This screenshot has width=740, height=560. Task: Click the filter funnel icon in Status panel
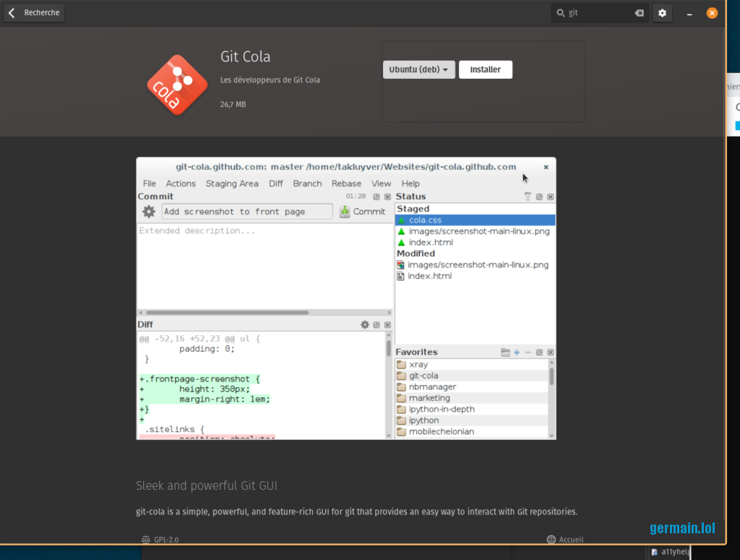(x=528, y=197)
